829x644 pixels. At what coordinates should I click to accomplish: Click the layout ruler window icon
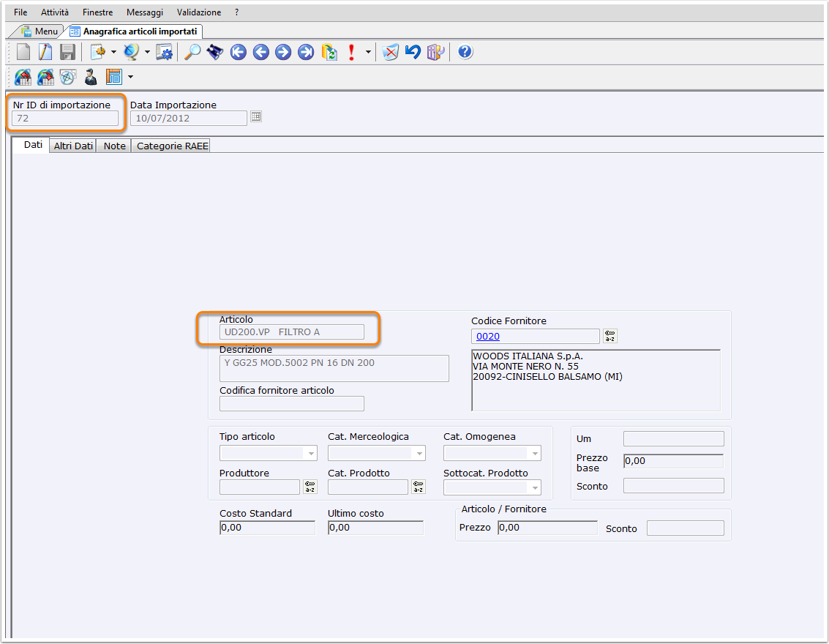pos(113,77)
